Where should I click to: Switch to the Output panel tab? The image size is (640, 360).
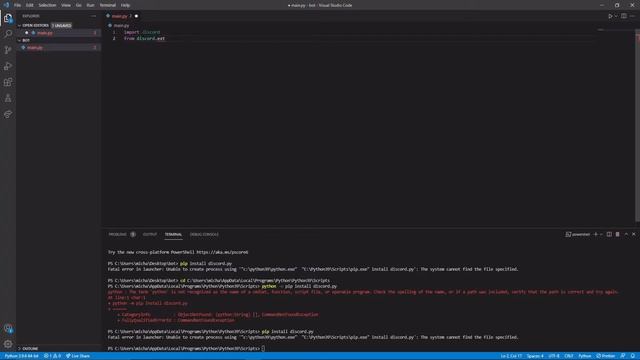point(150,234)
